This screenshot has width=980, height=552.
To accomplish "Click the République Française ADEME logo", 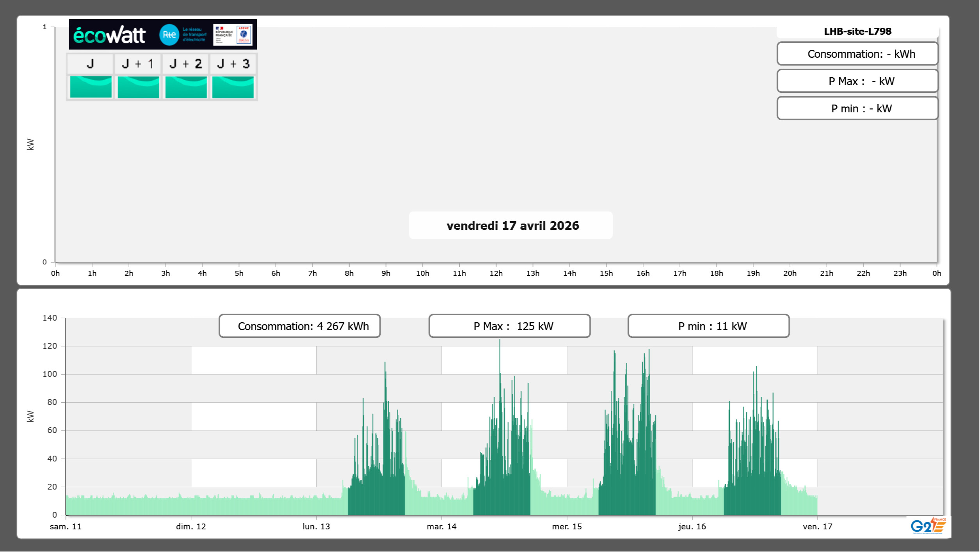I will [233, 35].
